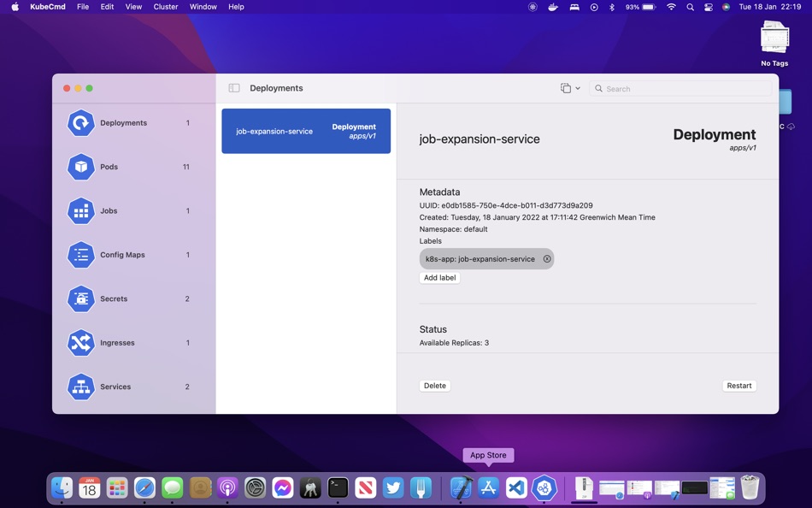Open Xcode from the Dock

[x=461, y=487]
